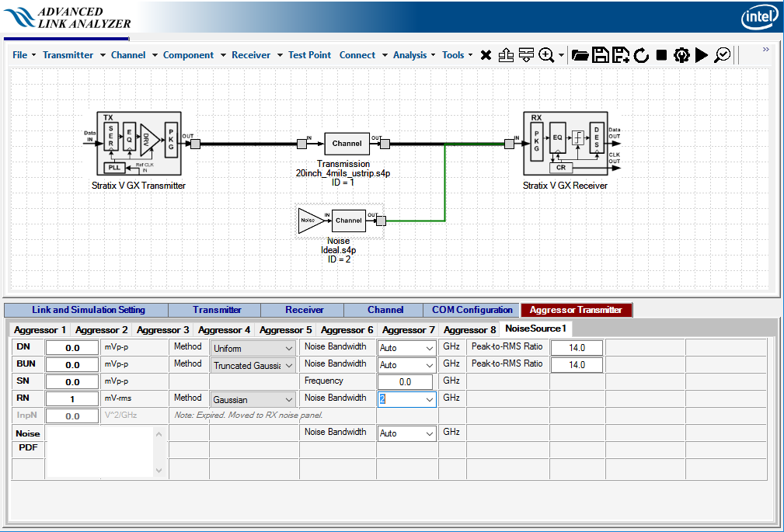Select the Channel block in the diagram
The height and width of the screenshot is (532, 784).
point(347,144)
